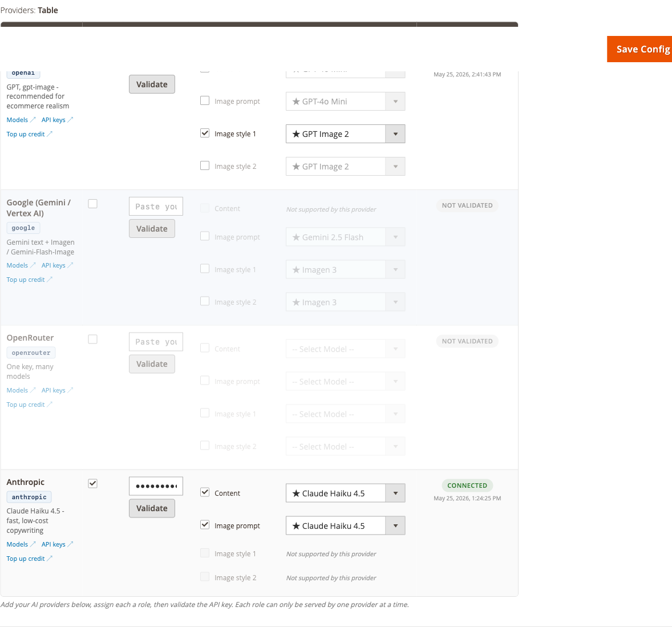
Task: Click the google provider code badge
Action: pyautogui.click(x=23, y=228)
